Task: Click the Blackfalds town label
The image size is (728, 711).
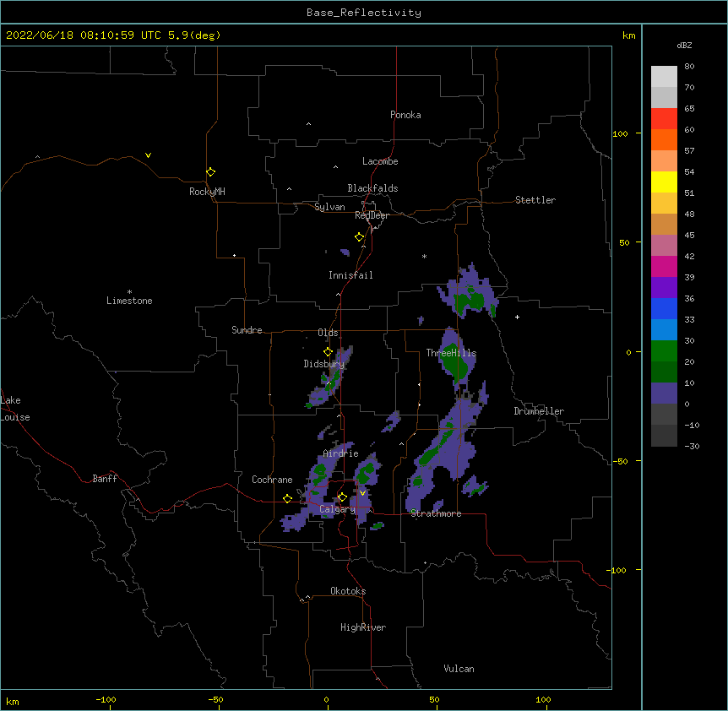Action: pyautogui.click(x=372, y=188)
